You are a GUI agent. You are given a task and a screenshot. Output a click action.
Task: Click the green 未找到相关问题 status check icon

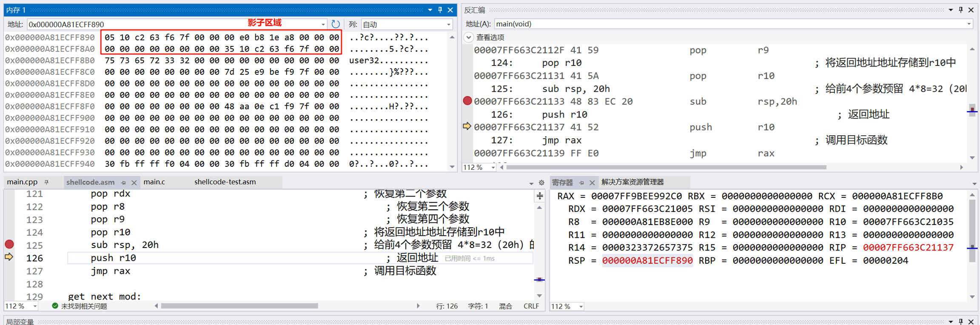(x=55, y=306)
